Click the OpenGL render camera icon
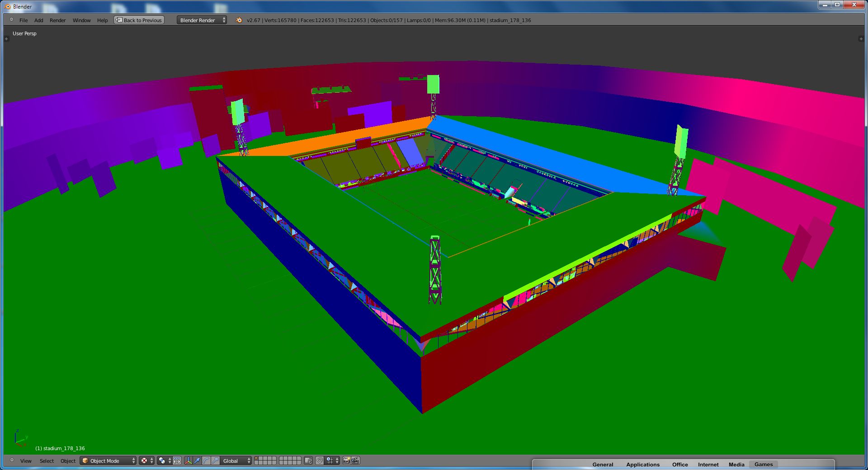The width and height of the screenshot is (868, 470). pyautogui.click(x=346, y=461)
